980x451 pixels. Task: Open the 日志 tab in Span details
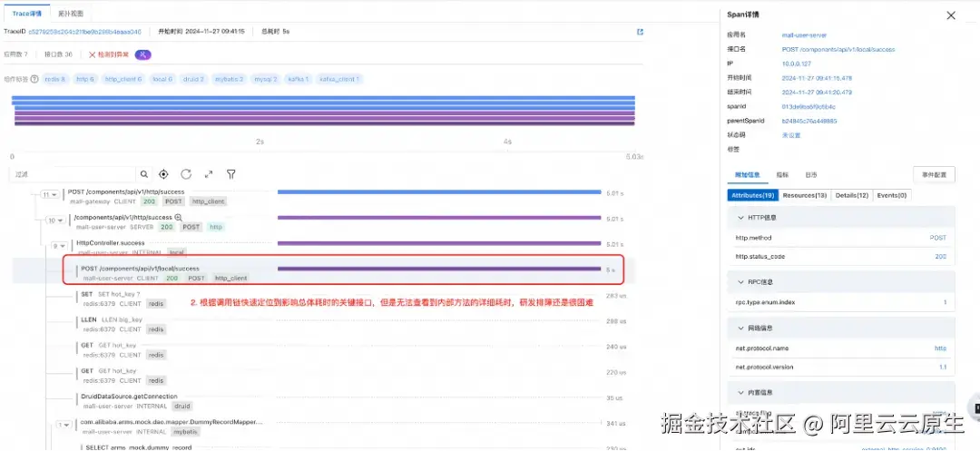click(810, 175)
